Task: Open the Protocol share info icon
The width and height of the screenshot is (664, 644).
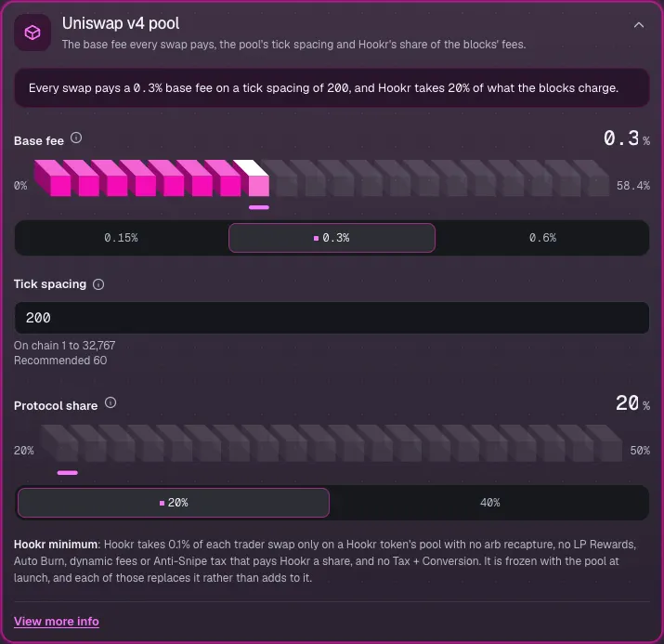Action: (x=111, y=403)
